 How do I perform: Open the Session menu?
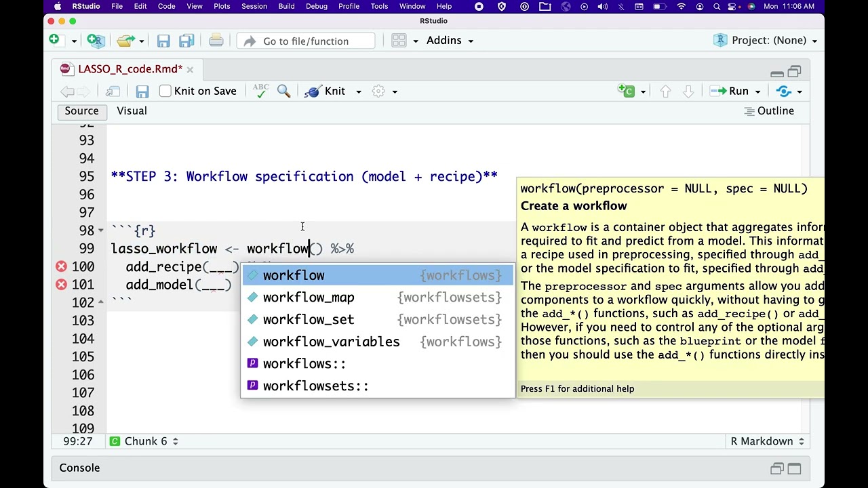pos(254,6)
